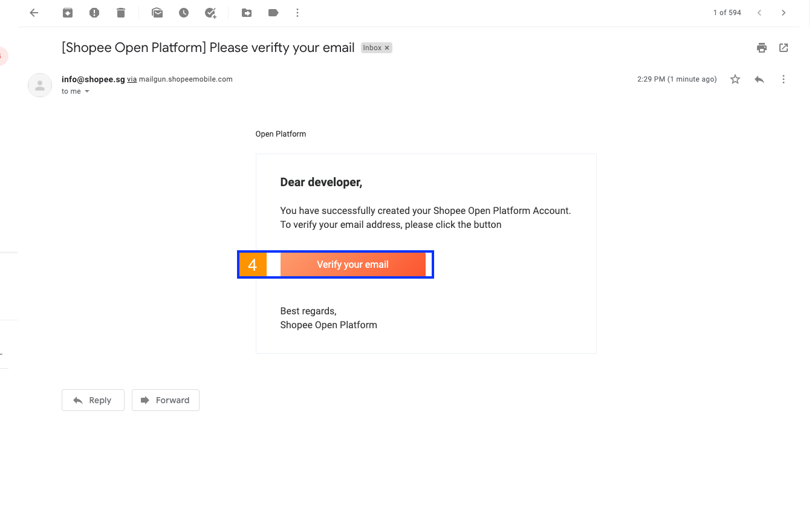Snooze this email with the clock icon

tap(184, 13)
